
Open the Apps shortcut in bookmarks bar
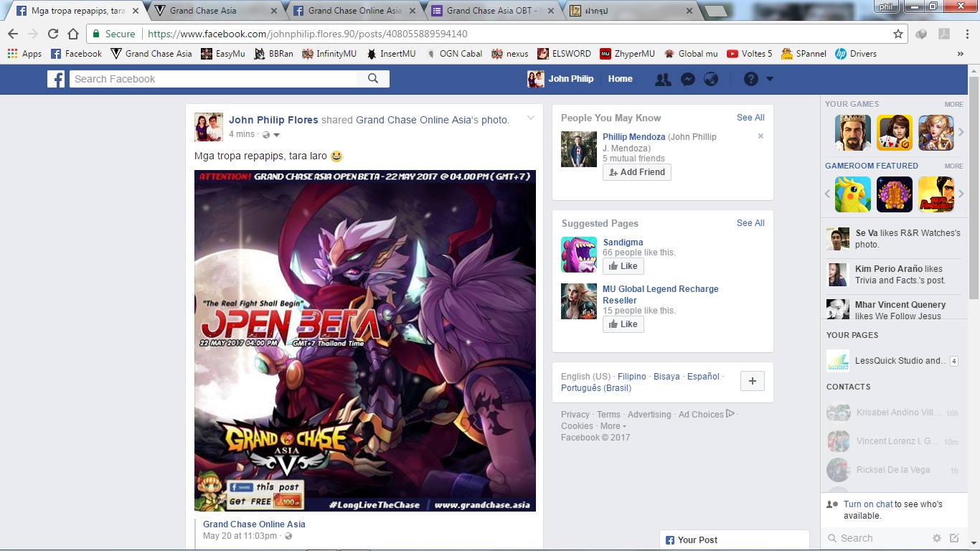pos(24,54)
